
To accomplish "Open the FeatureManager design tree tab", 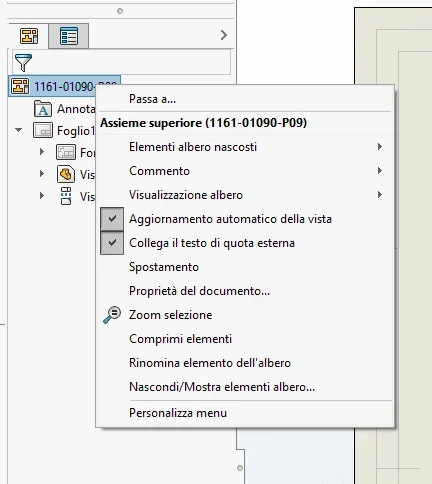I will coord(29,36).
